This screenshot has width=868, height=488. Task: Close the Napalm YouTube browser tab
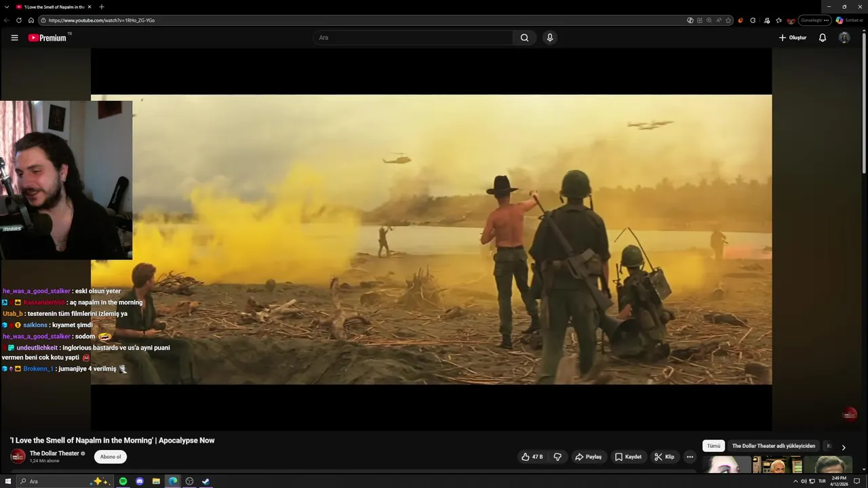[x=90, y=7]
